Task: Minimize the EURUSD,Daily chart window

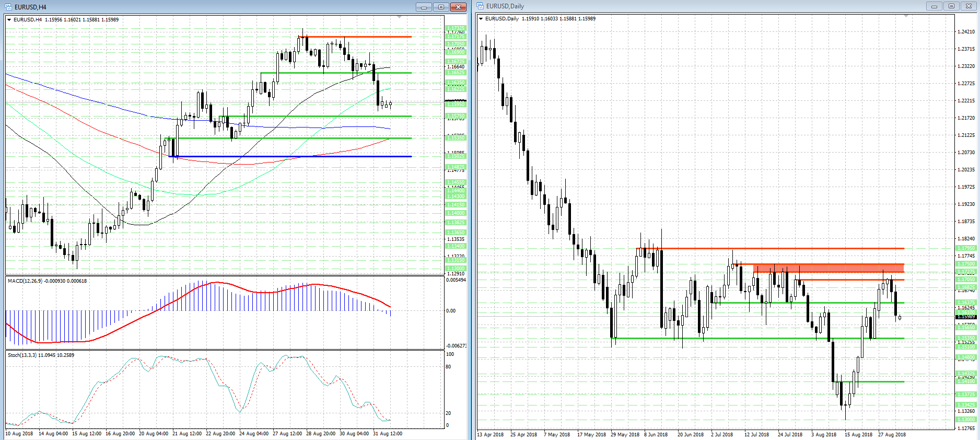Action: 934,6
